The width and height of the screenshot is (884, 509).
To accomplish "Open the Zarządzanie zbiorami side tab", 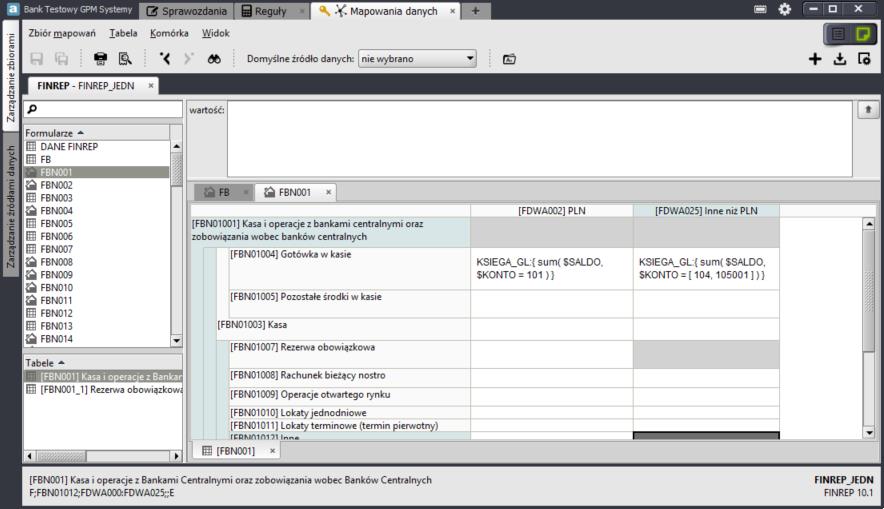I will click(11, 77).
